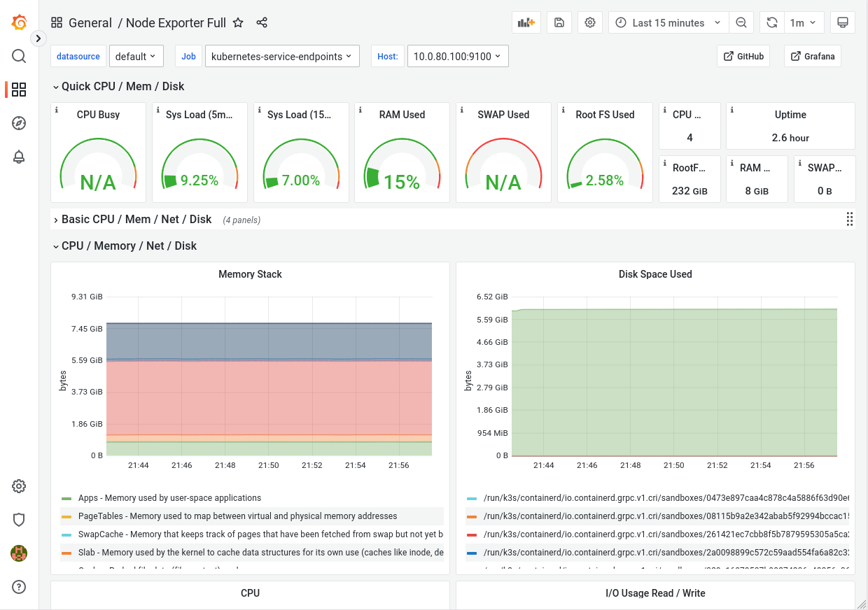Click the yellow PageTables legend color swatch
Viewport: 868px width, 610px height.
point(66,517)
